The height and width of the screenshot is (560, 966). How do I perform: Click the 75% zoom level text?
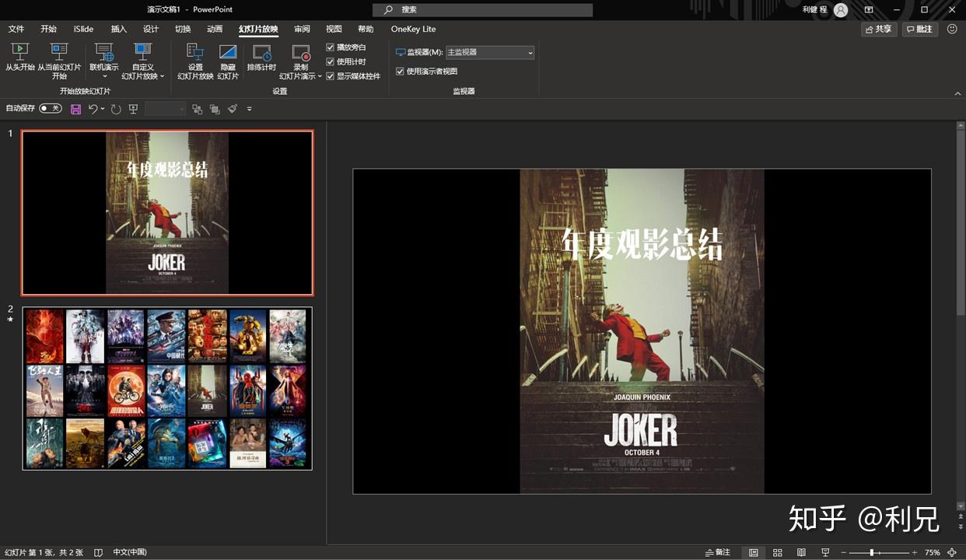point(932,552)
